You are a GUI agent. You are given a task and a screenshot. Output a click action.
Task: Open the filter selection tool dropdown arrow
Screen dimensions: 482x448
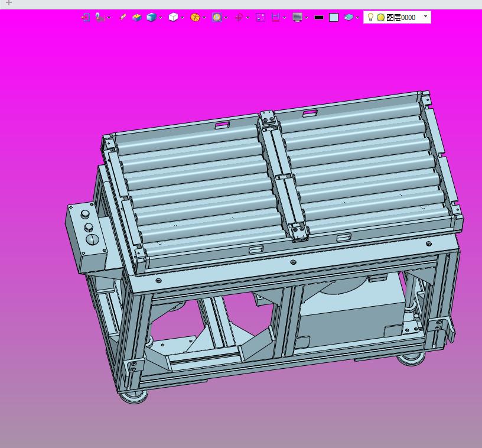109,18
